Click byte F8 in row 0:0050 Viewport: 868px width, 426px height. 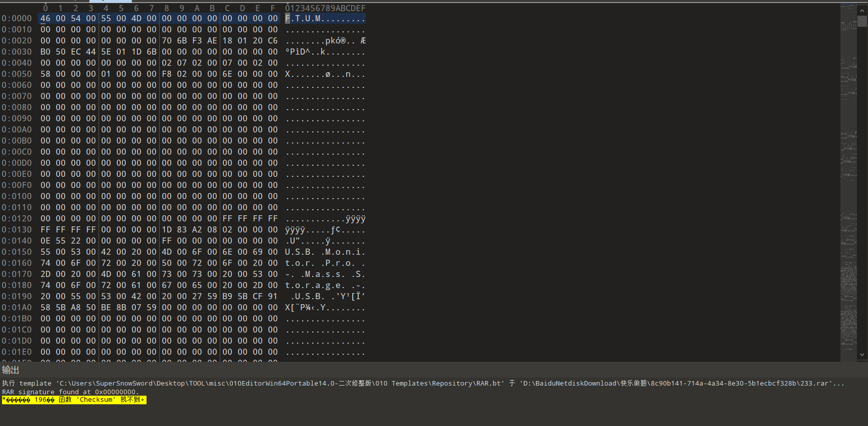pyautogui.click(x=167, y=74)
